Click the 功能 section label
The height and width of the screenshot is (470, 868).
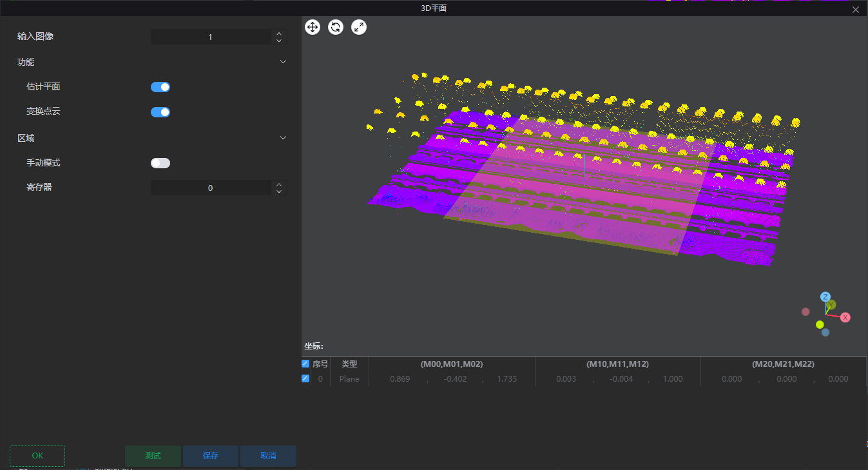(x=26, y=62)
